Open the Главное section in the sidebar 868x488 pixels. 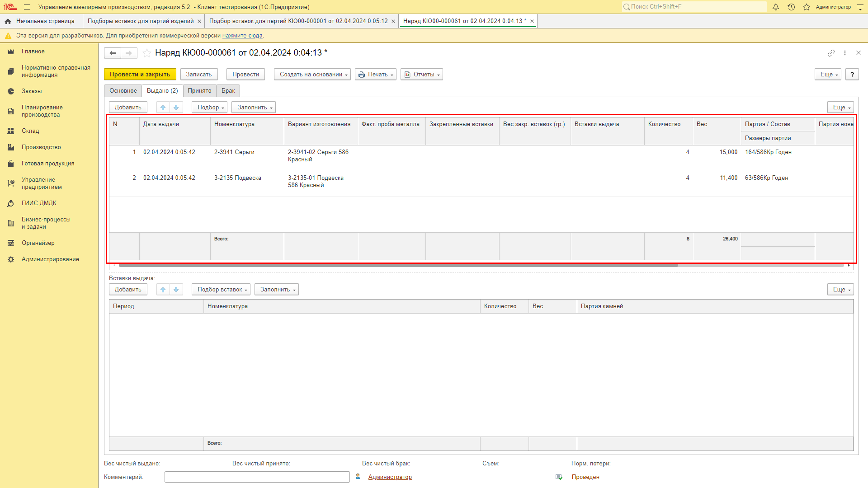[x=33, y=52]
